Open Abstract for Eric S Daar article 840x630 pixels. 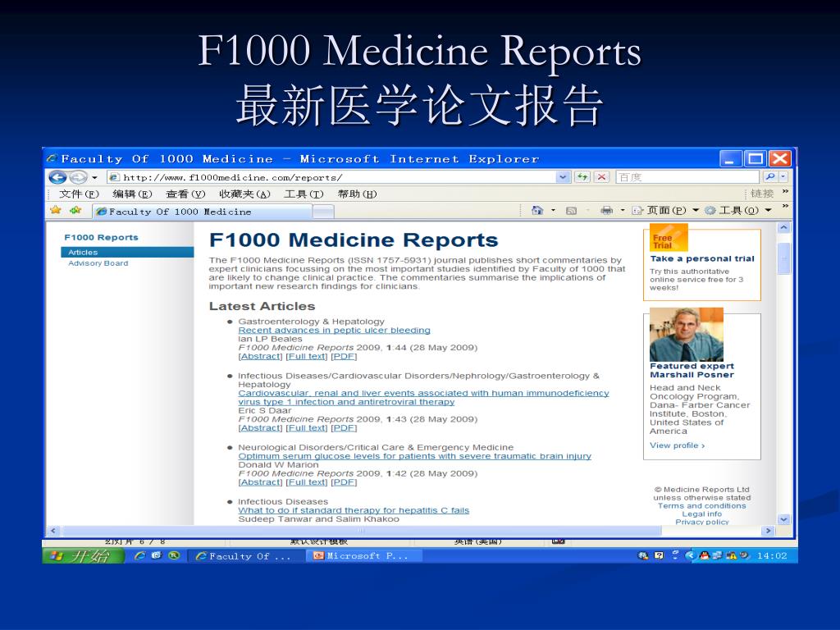260,428
